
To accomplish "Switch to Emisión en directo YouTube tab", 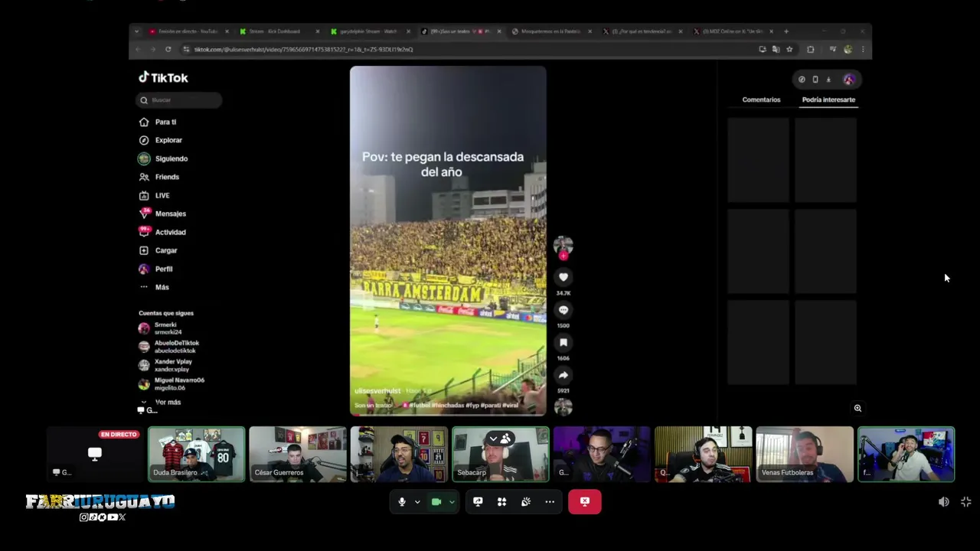I will [x=188, y=31].
